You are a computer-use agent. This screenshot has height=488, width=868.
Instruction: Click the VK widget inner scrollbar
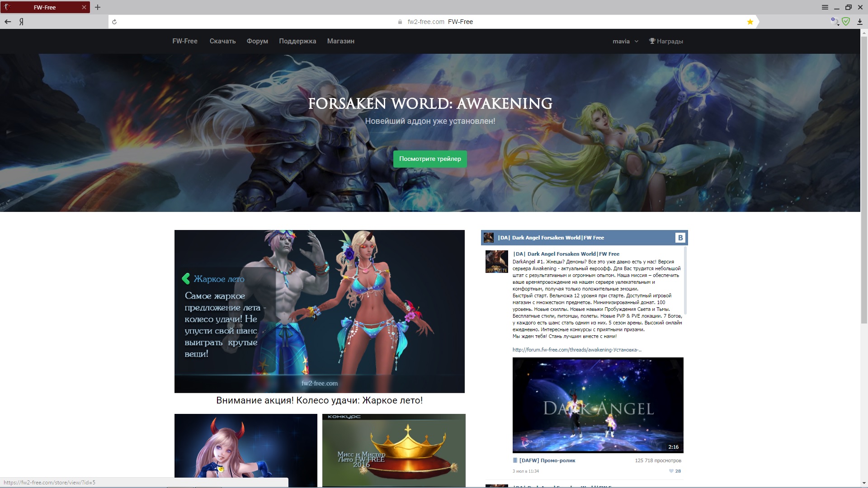coord(686,280)
